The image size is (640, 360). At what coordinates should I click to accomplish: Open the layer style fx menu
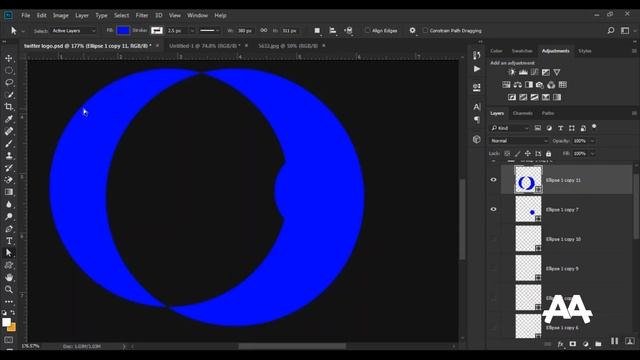coord(560,344)
